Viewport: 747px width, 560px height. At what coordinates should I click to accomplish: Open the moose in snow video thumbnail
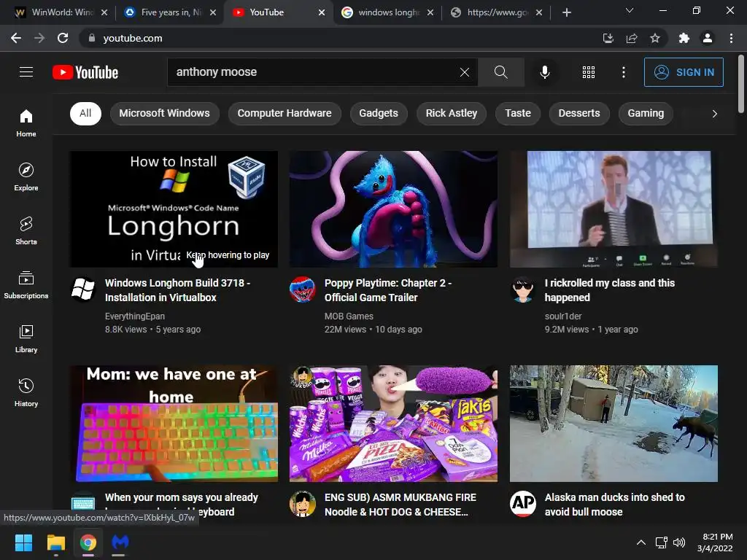[x=614, y=424]
